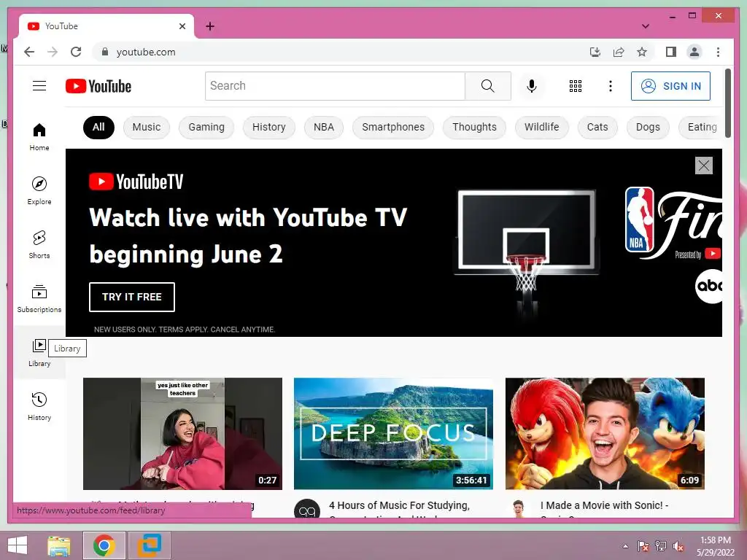Click the YouTube logo in header
The height and width of the screenshot is (560, 747).
[x=98, y=86]
